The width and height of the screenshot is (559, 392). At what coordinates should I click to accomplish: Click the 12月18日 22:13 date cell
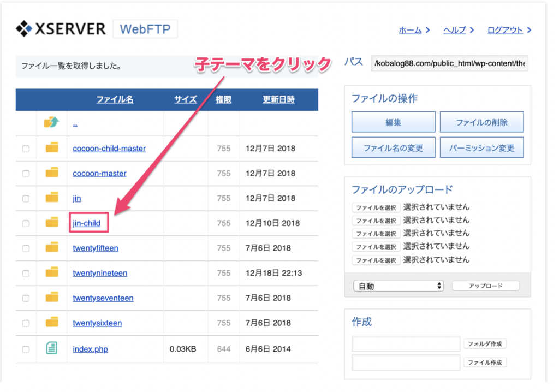tap(274, 273)
